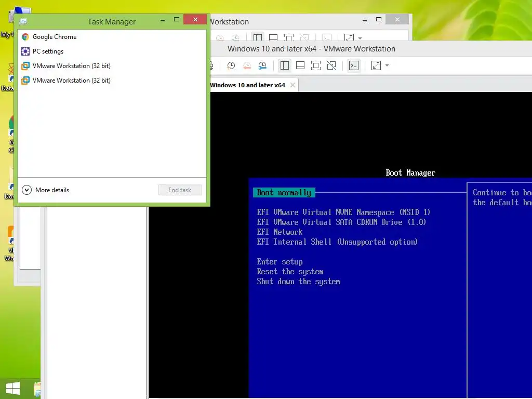Viewport: 532px width, 399px height.
Task: Select EFI Network boot option
Action: (280, 232)
